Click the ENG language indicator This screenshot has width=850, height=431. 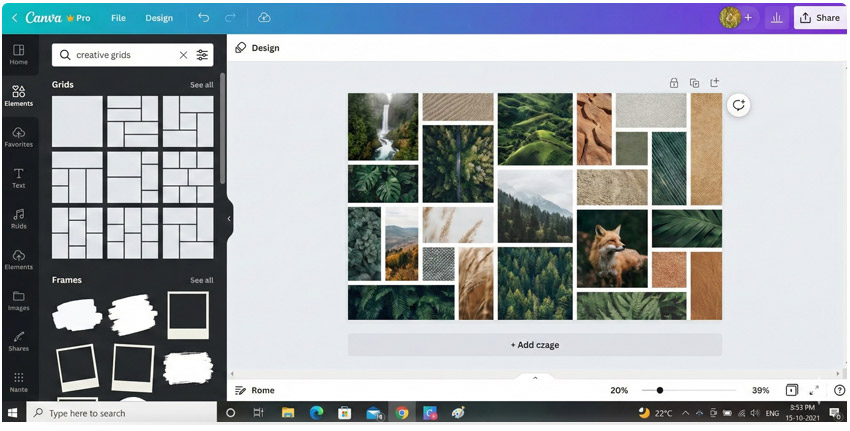772,413
